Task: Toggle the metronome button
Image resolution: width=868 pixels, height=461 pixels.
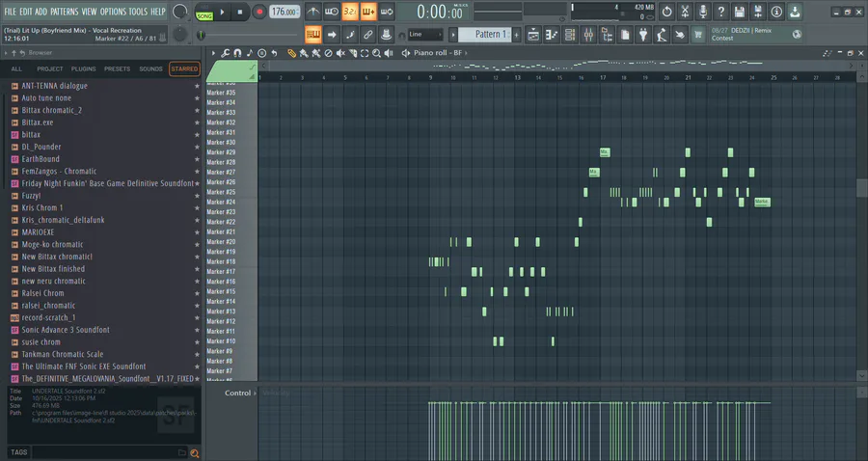Action: 312,12
